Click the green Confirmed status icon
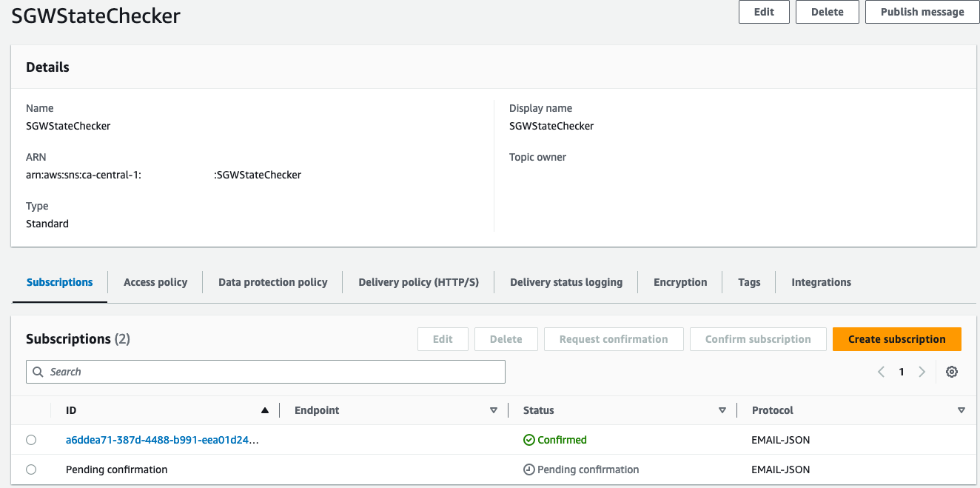Screen dimensions: 980x488 pos(528,439)
